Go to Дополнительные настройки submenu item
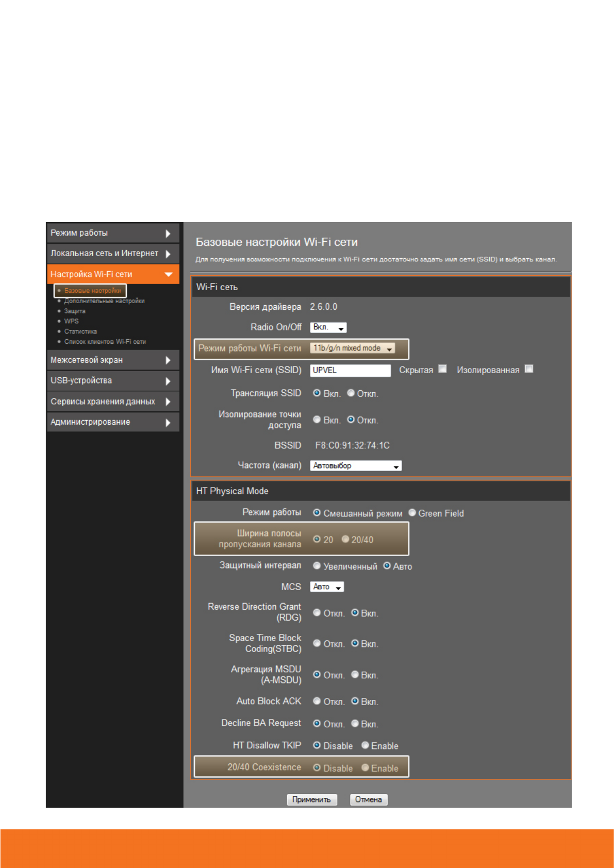This screenshot has height=868, width=614. pyautogui.click(x=104, y=301)
